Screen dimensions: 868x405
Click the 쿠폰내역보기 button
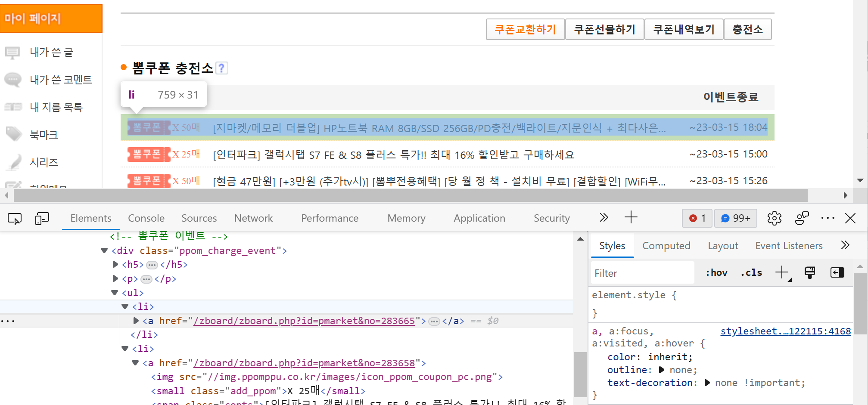click(x=684, y=29)
